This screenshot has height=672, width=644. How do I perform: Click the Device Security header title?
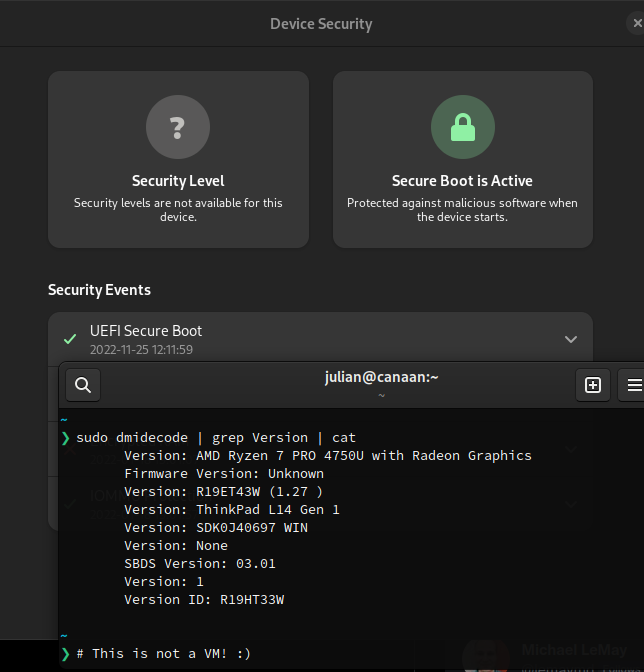321,24
